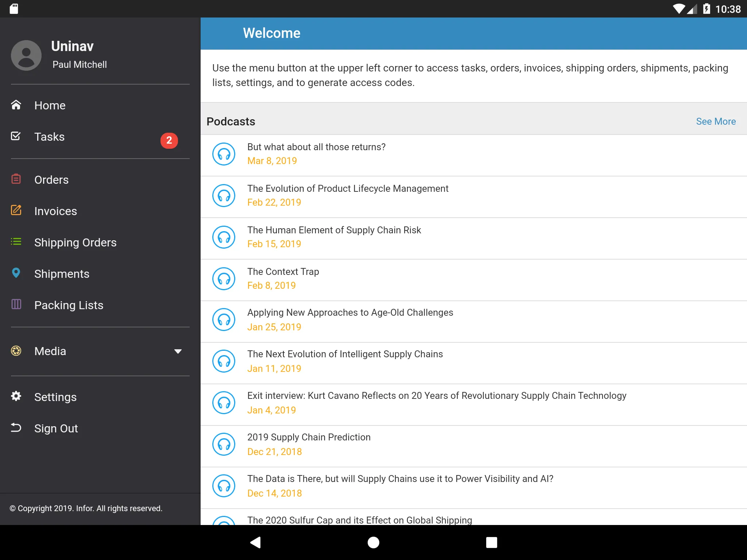
Task: Click the Packing Lists grid icon
Action: coord(16,305)
